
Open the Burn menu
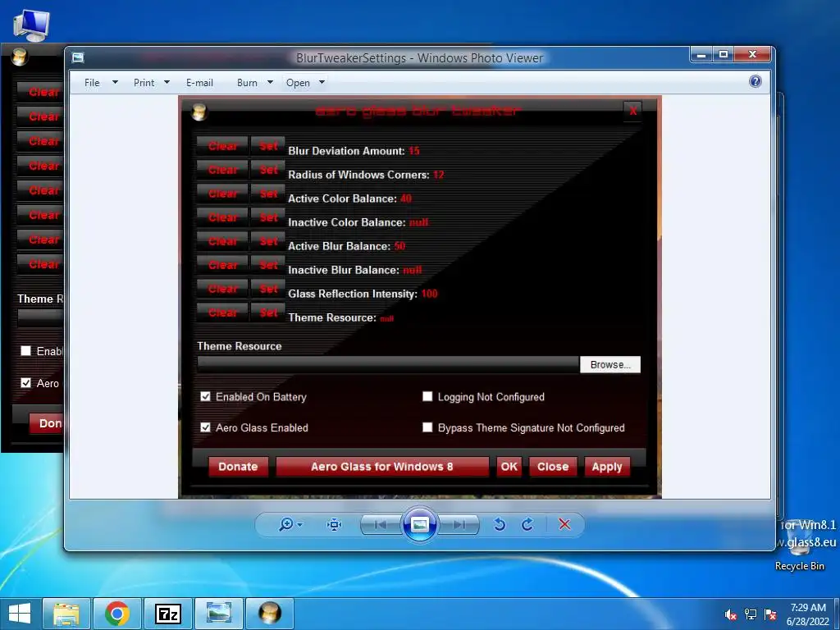[x=247, y=83]
